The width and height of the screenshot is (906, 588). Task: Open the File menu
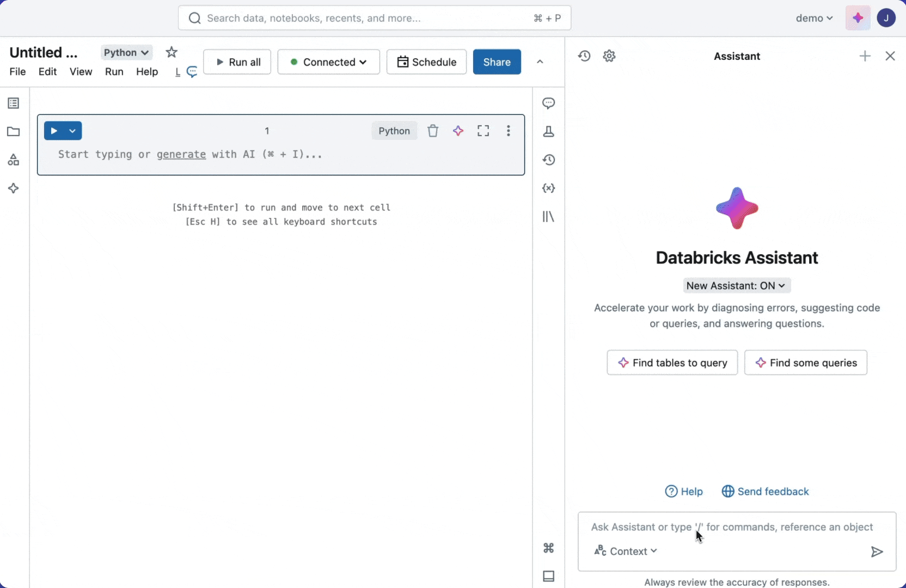pyautogui.click(x=17, y=72)
